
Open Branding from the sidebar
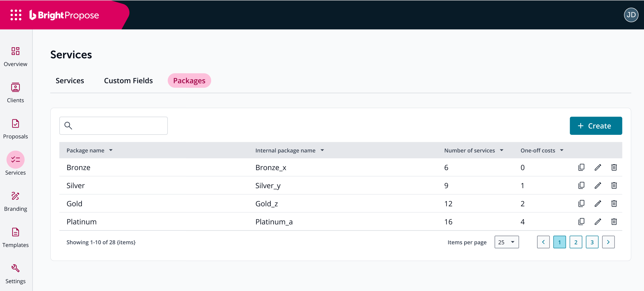16,201
